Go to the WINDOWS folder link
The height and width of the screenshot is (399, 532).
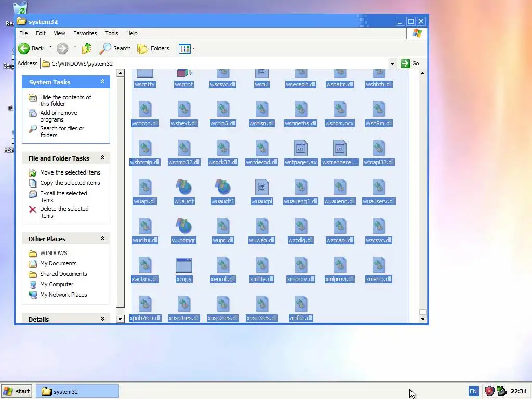(54, 253)
